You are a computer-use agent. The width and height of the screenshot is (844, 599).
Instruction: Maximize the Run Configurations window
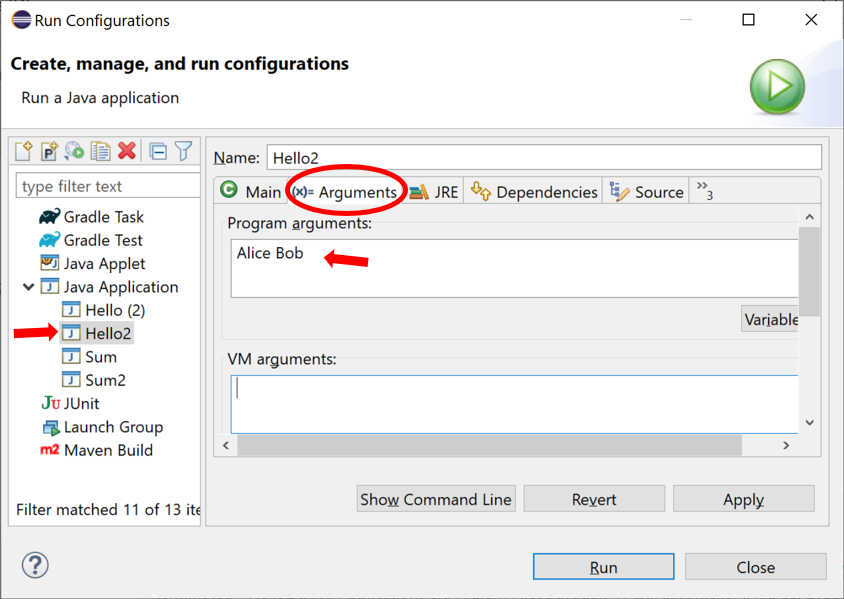tap(748, 20)
